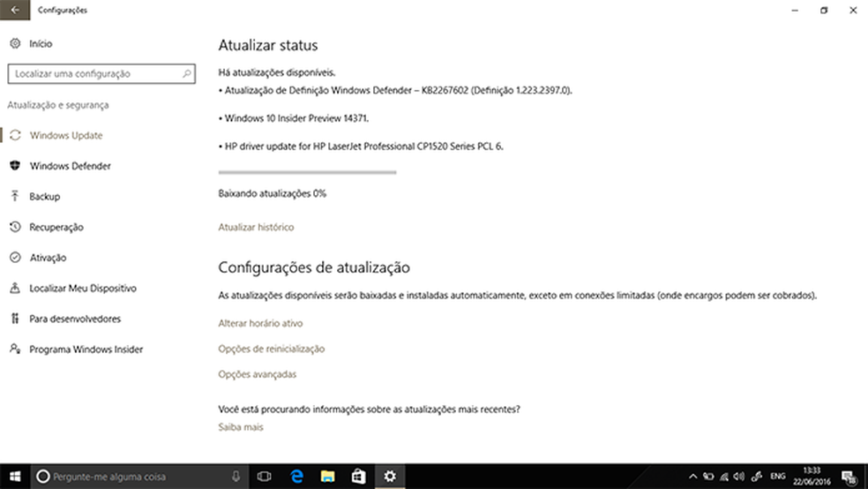Image resolution: width=868 pixels, height=489 pixels.
Task: Open Task View from taskbar
Action: coord(264,477)
